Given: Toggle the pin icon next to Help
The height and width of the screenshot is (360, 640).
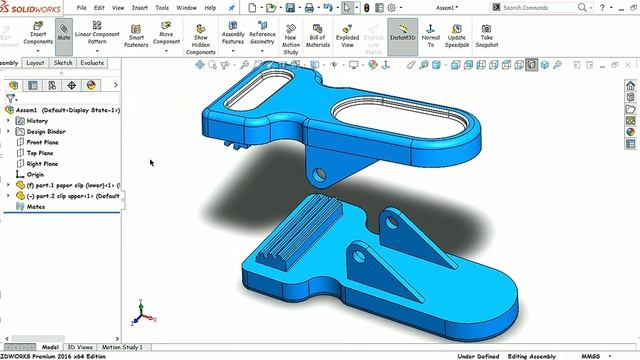Looking at the screenshot, I should click(231, 8).
